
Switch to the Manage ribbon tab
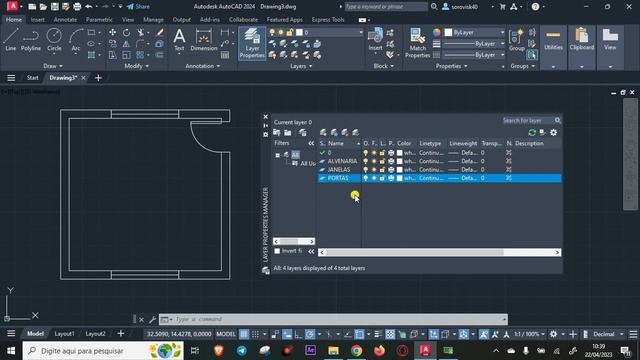pos(153,20)
